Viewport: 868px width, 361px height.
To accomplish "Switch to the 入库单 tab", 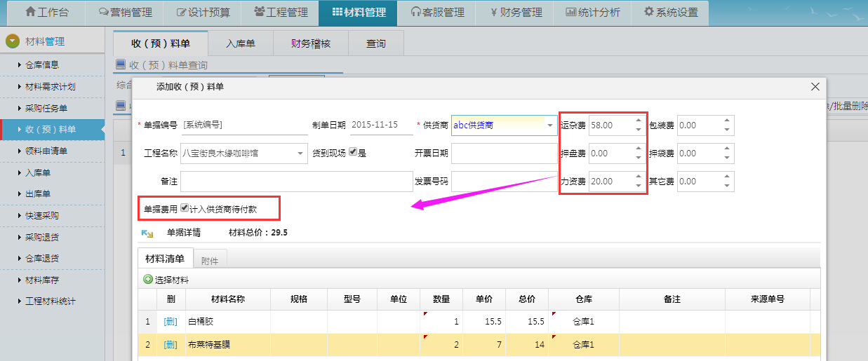I will [240, 43].
